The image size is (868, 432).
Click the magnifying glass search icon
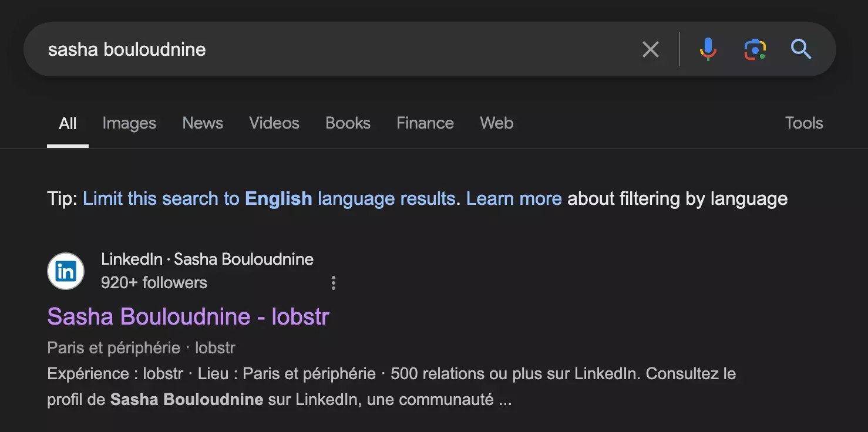pyautogui.click(x=800, y=49)
